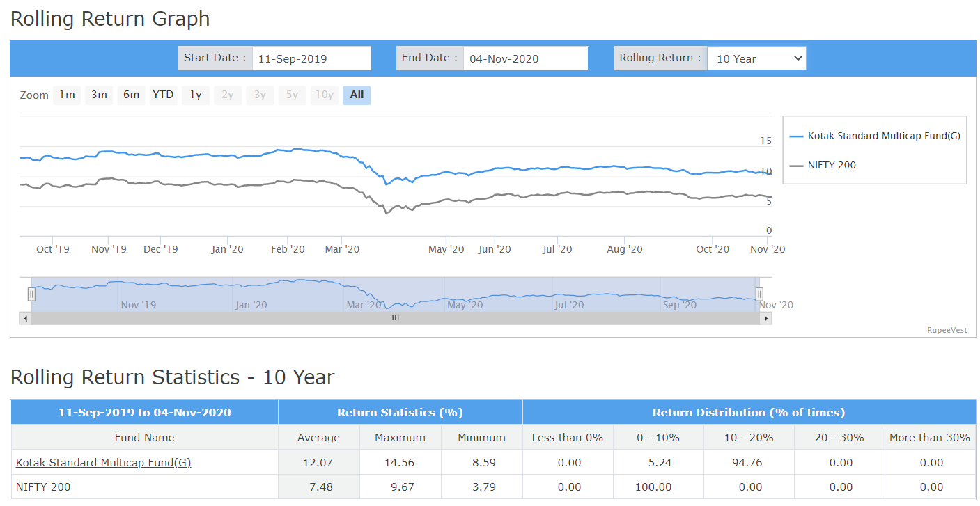Click the Start Date input field
This screenshot has height=506, width=980.
[x=311, y=58]
